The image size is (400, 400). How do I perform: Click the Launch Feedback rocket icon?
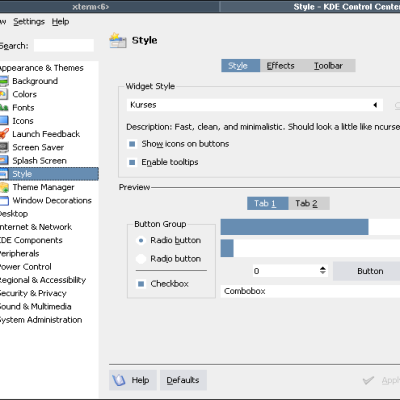[x=4, y=134]
